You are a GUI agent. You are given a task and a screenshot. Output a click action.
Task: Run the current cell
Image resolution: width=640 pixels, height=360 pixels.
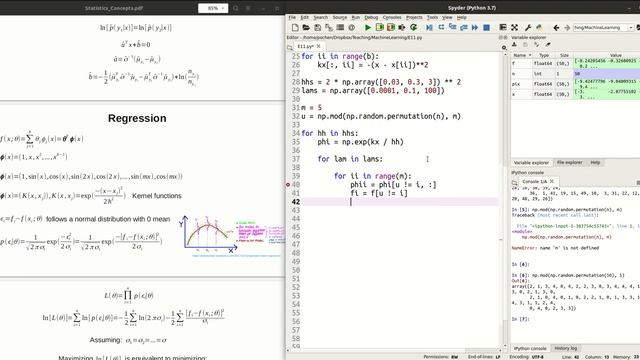click(x=379, y=27)
